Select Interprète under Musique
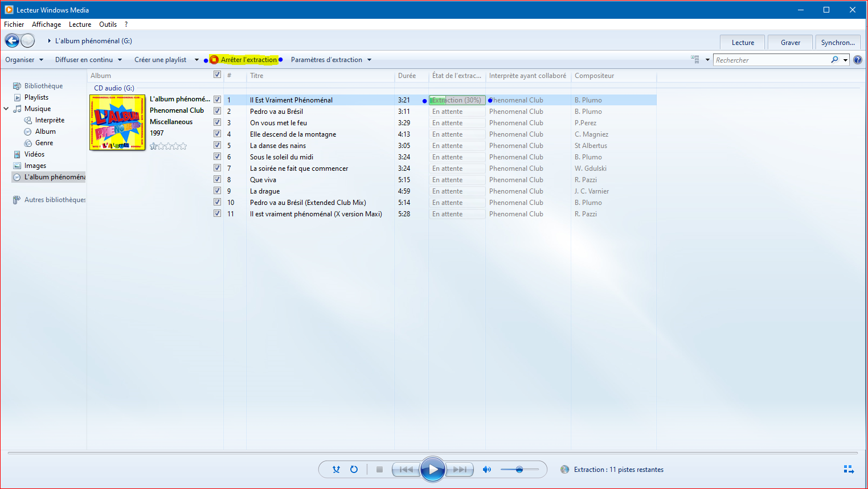868x489 pixels. tap(50, 120)
